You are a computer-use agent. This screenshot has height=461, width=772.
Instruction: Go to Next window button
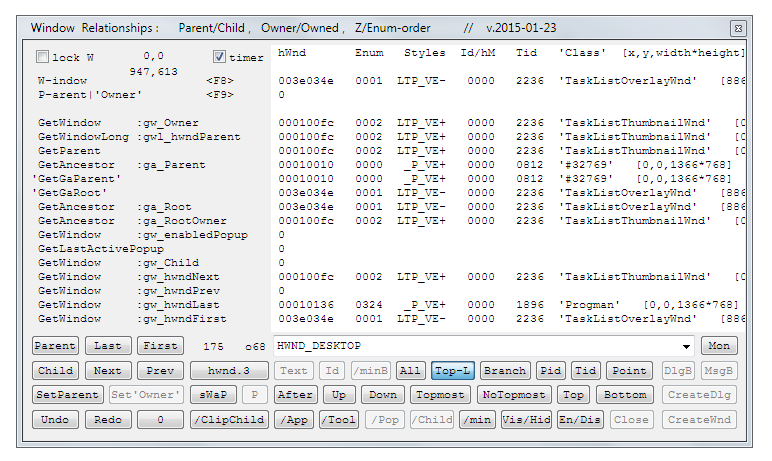point(107,370)
